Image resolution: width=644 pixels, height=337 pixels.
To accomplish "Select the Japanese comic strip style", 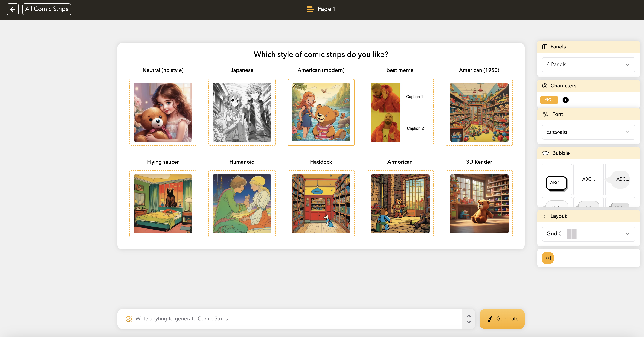I will pyautogui.click(x=242, y=111).
